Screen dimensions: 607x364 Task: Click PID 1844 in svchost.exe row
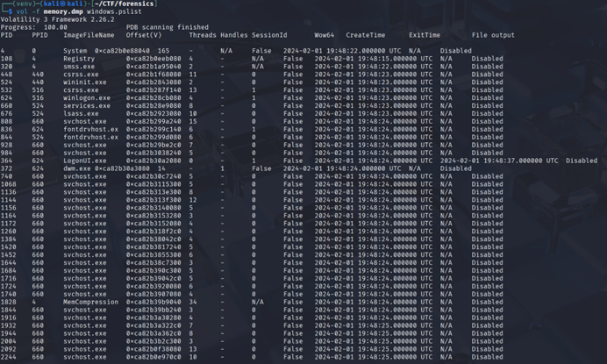pyautogui.click(x=9, y=310)
